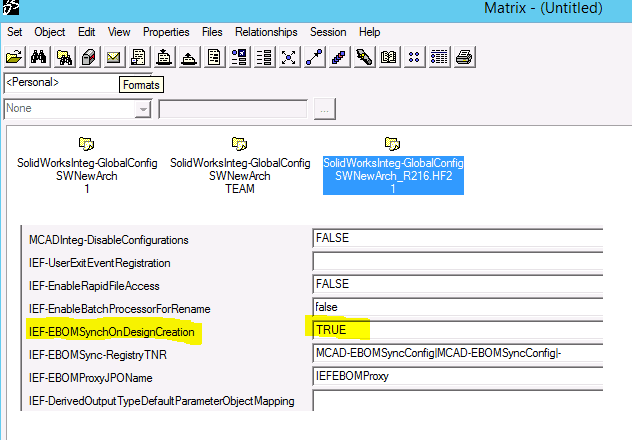Open the Relationships menu
This screenshot has width=632, height=440.
pos(266,32)
